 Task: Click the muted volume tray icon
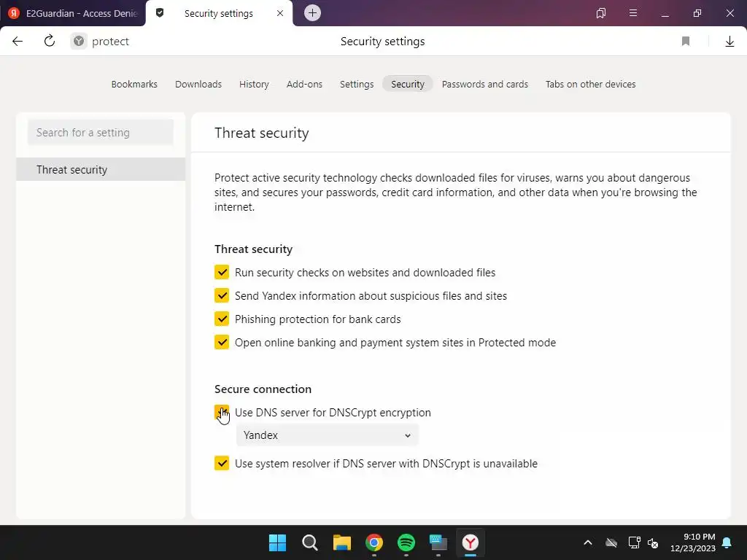(x=653, y=542)
